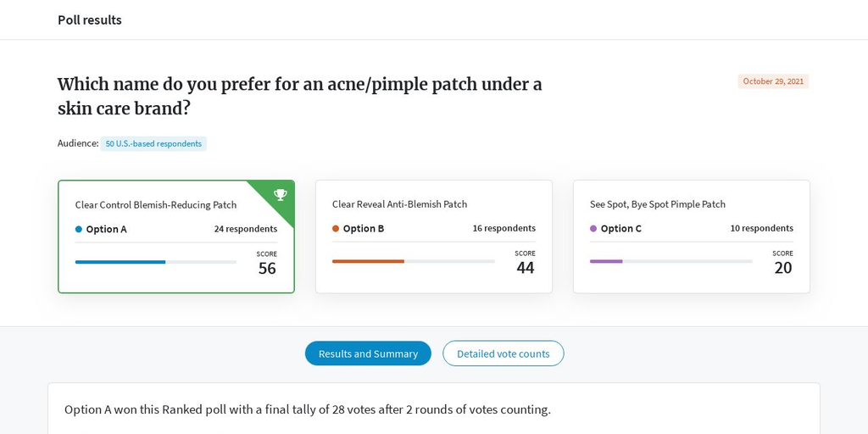868x434 pixels.
Task: Open the Results and Summary tab
Action: click(368, 353)
